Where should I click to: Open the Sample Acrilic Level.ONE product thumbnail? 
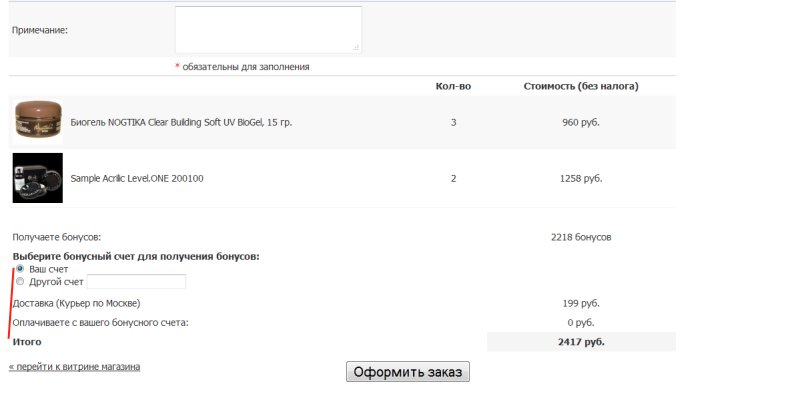click(38, 178)
